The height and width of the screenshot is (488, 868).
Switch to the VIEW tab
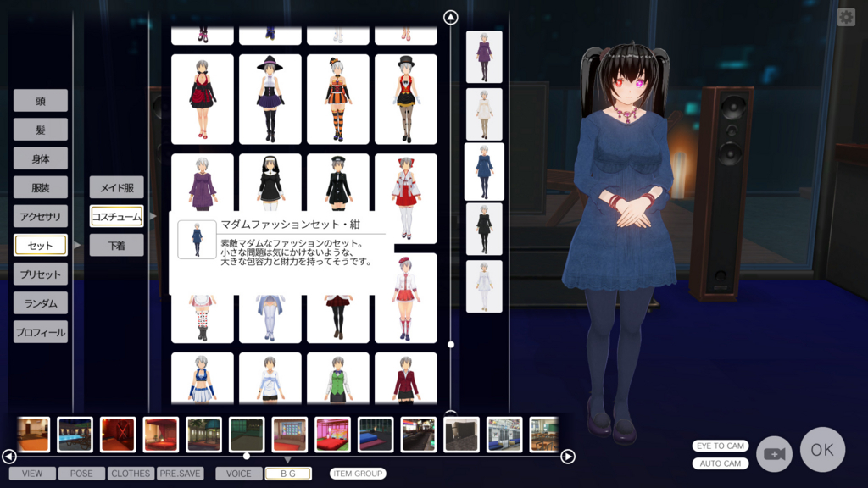click(x=32, y=474)
